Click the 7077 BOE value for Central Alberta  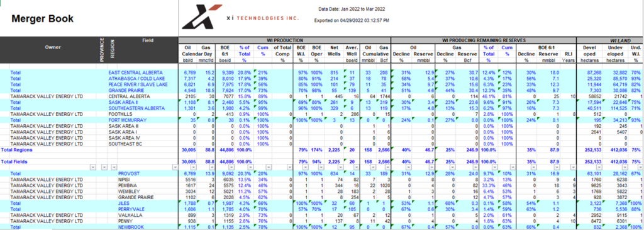228,96
